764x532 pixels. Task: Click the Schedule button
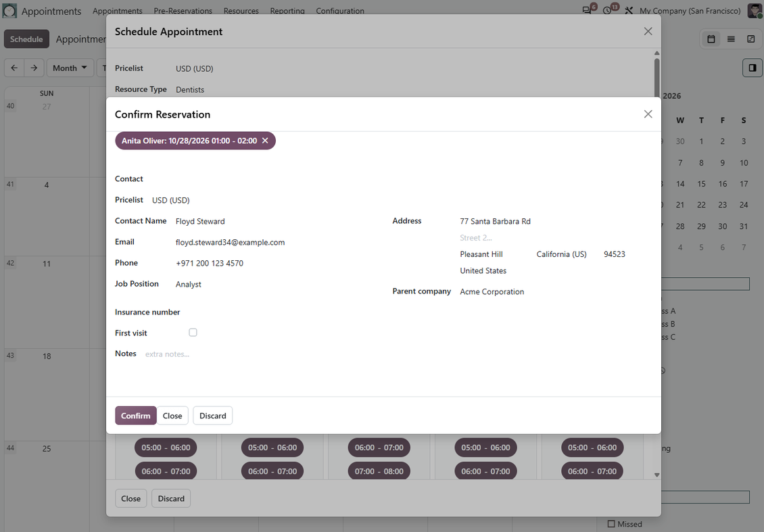tap(26, 39)
